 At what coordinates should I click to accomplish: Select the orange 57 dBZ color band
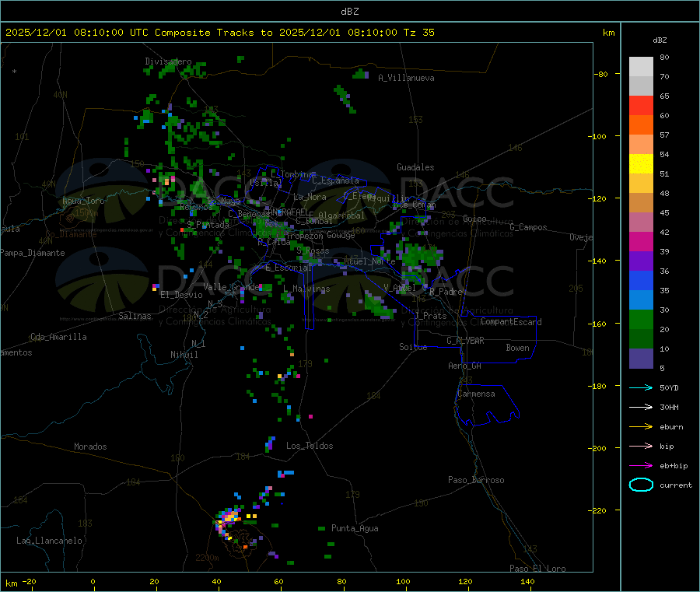pyautogui.click(x=641, y=125)
